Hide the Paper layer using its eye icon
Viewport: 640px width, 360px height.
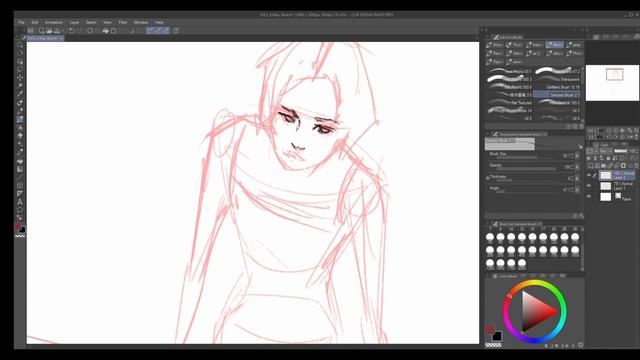[x=589, y=197]
